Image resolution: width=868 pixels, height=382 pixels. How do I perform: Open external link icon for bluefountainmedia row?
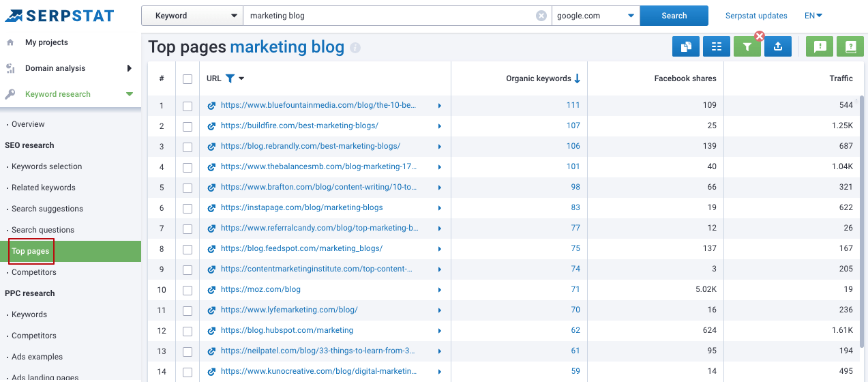pos(211,106)
